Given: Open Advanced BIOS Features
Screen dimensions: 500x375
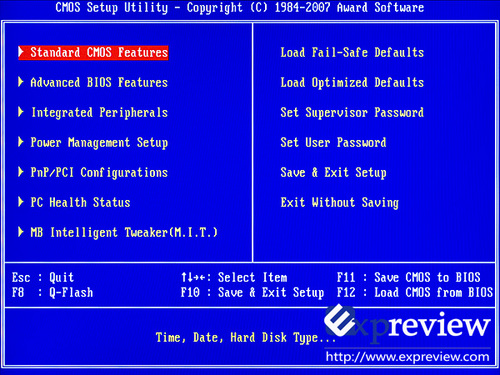Looking at the screenshot, I should [x=99, y=82].
